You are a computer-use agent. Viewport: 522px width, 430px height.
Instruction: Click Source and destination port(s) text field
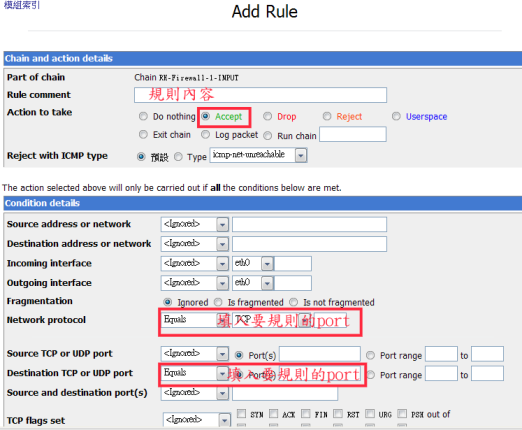285,393
